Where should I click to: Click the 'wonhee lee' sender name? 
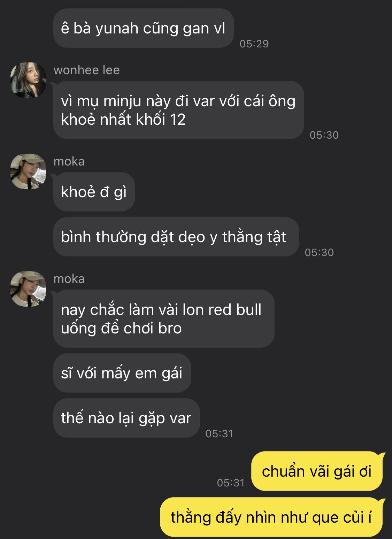click(87, 70)
